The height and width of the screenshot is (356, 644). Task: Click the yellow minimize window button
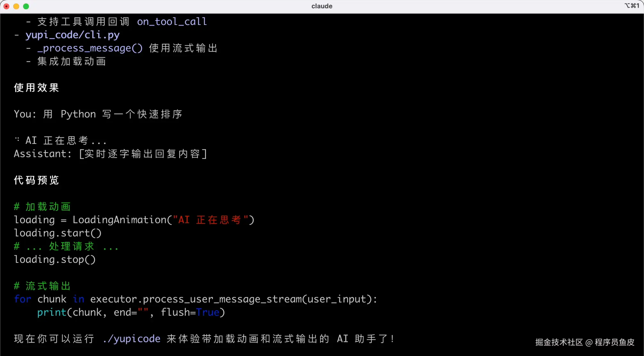coord(16,6)
